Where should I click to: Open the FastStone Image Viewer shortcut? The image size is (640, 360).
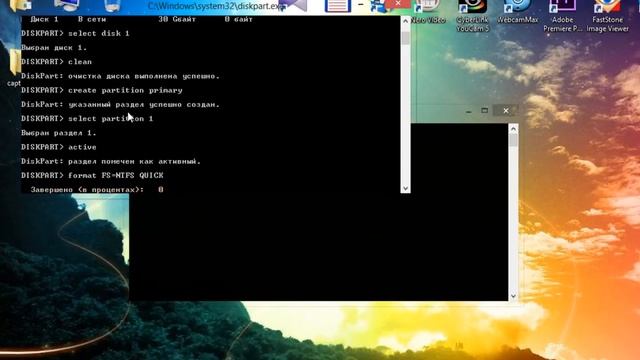(607, 16)
